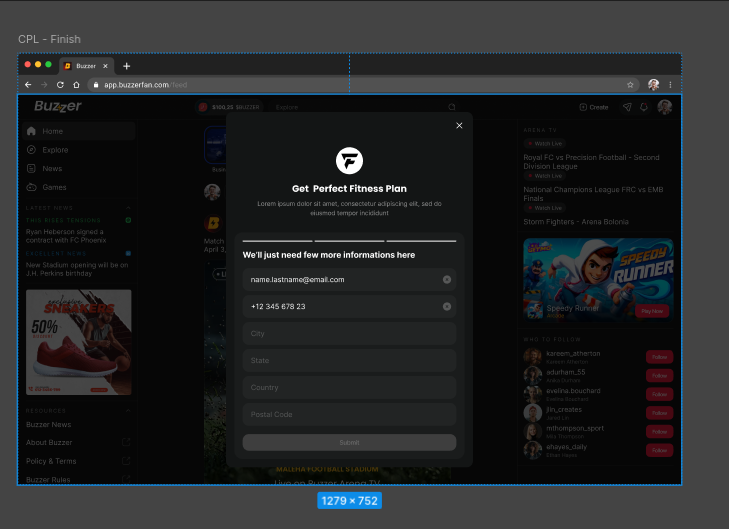Open Royal FC vs Precision Football stream
The height and width of the screenshot is (529, 729).
(591, 162)
